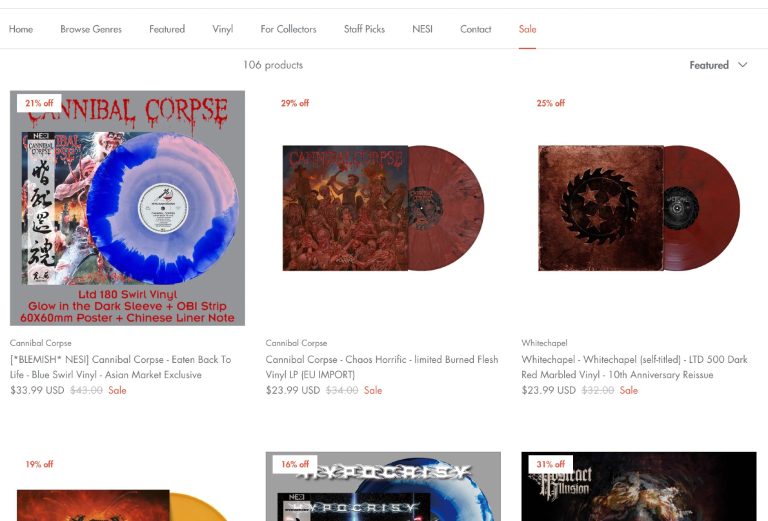Go to the Home menu item
768x521 pixels.
pos(21,29)
